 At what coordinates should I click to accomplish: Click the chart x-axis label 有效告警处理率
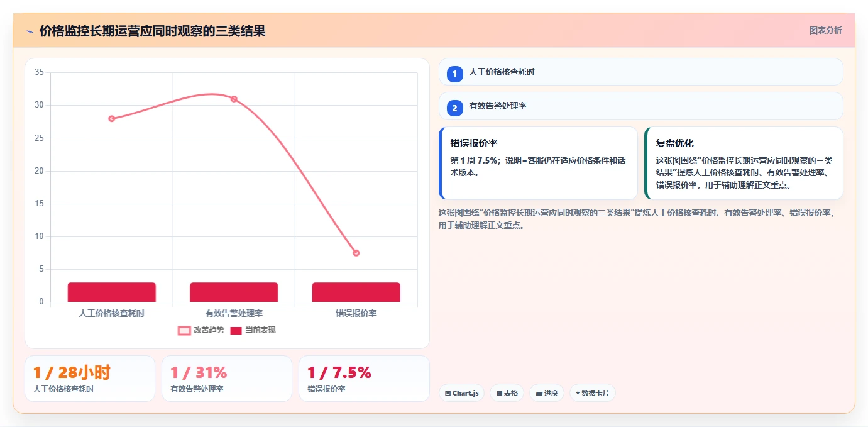click(234, 313)
